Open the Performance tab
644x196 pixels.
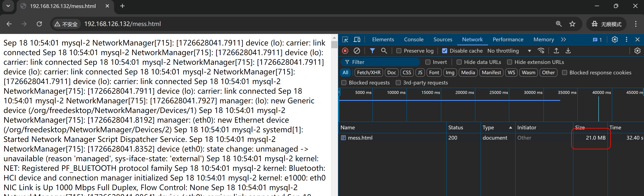[508, 39]
